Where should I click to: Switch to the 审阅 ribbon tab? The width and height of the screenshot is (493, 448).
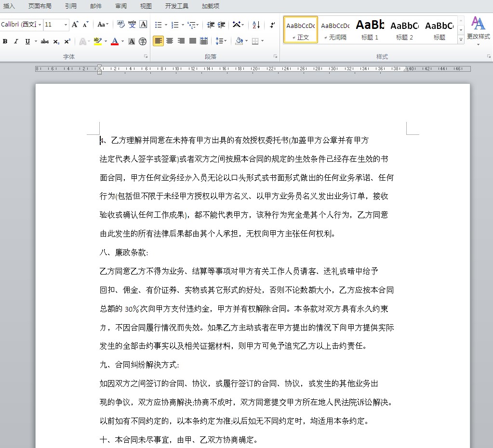coord(120,6)
